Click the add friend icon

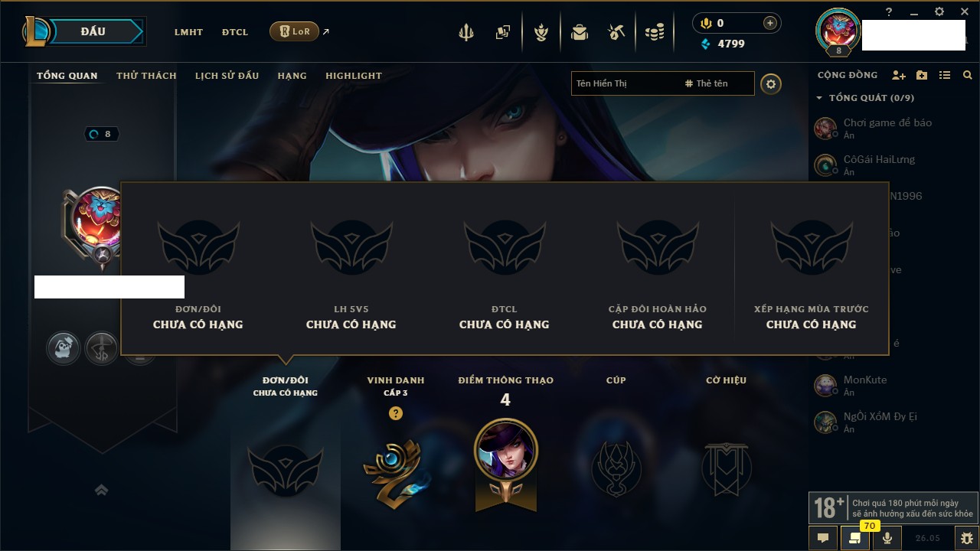[x=899, y=75]
